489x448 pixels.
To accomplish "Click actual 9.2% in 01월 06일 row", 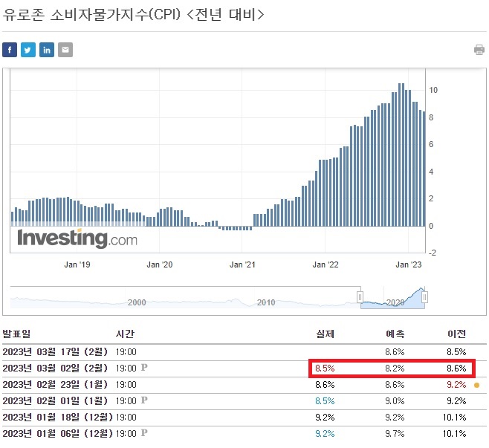I will pyautogui.click(x=325, y=434).
